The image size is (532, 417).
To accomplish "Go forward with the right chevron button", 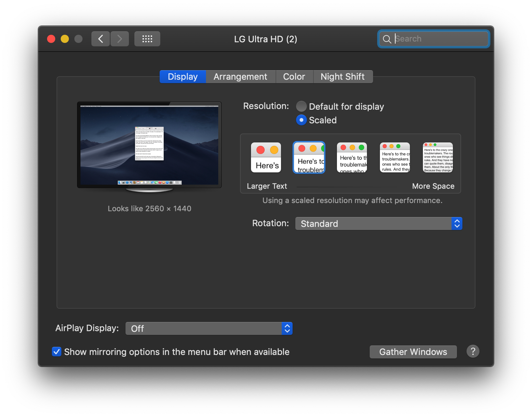I will click(x=120, y=39).
